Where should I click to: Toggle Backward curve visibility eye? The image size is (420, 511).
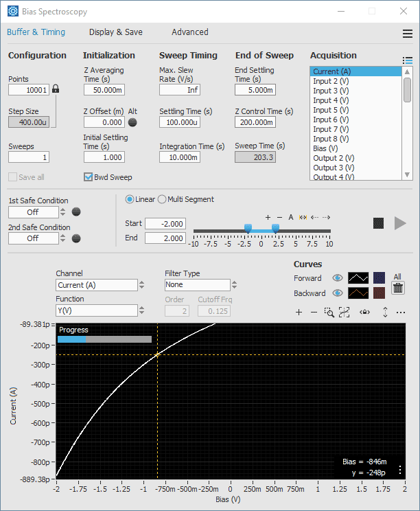pos(338,293)
